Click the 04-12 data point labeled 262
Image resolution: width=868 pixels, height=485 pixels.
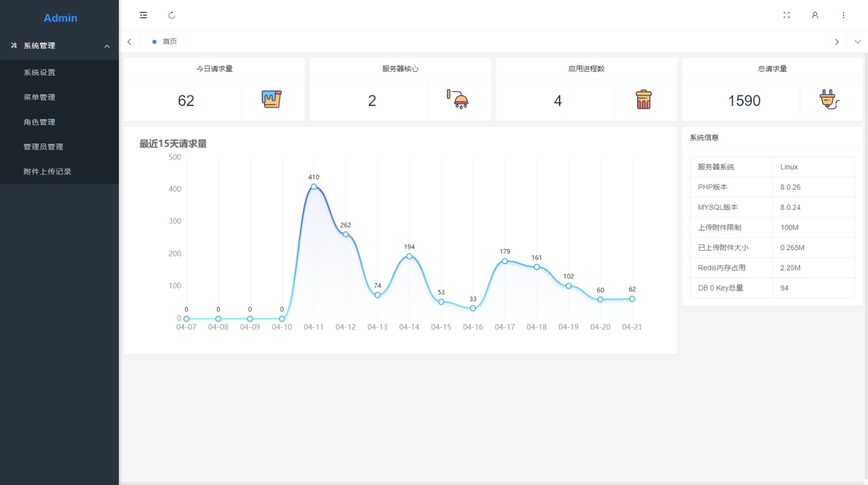345,234
